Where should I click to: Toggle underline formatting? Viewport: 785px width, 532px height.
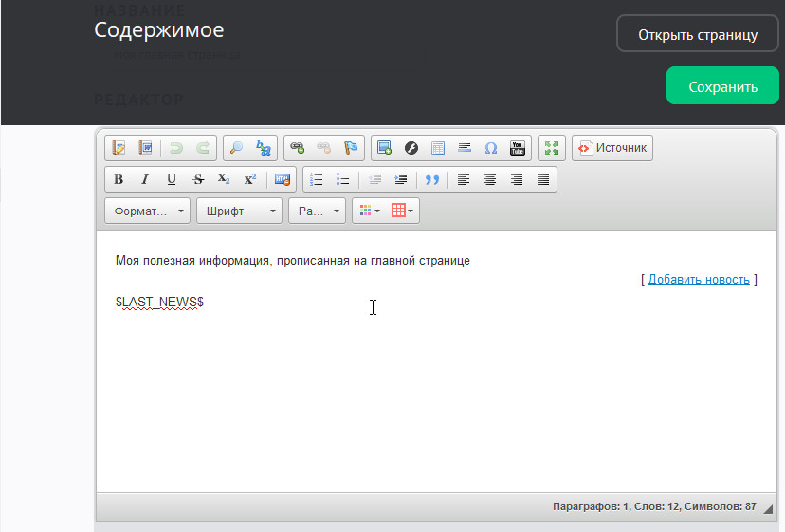[172, 179]
